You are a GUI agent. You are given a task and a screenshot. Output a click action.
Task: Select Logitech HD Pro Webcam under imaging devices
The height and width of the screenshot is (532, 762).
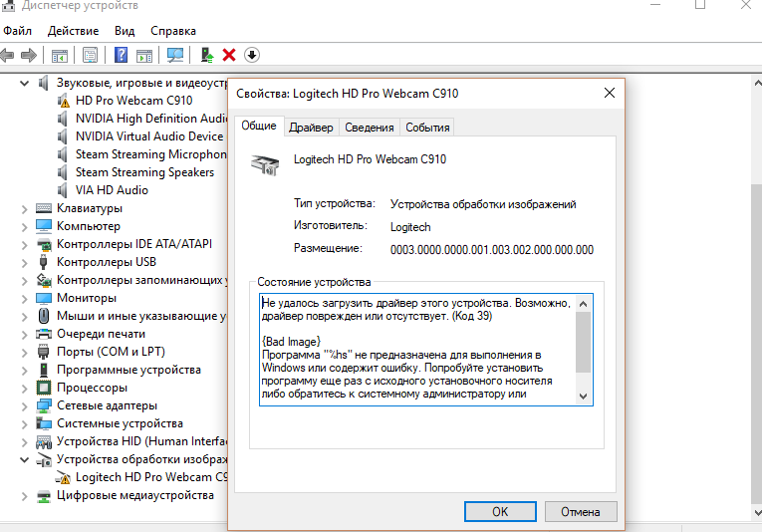click(151, 477)
